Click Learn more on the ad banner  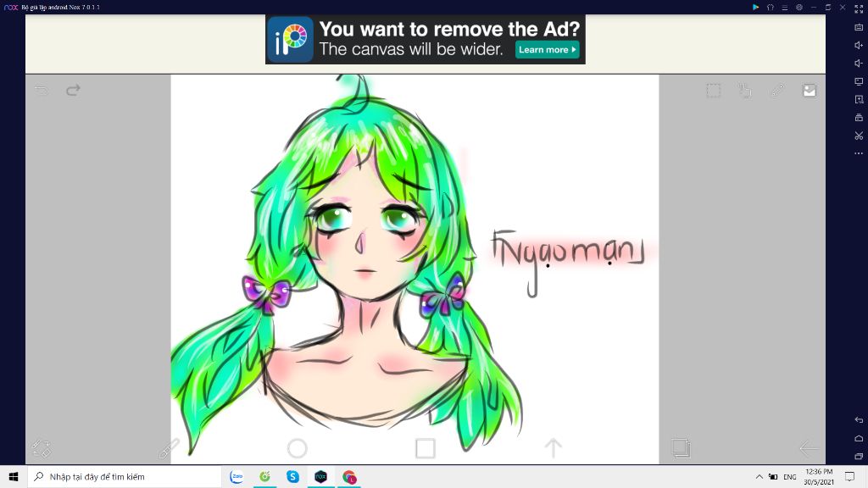pos(548,49)
